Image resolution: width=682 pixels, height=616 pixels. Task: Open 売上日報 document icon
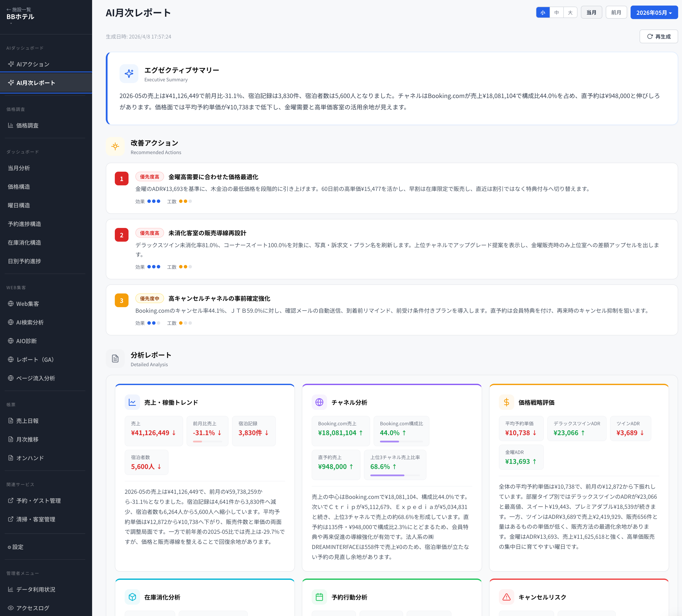(11, 421)
